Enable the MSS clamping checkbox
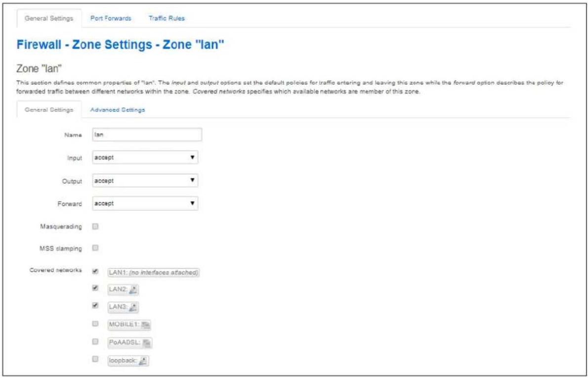 pyautogui.click(x=95, y=248)
